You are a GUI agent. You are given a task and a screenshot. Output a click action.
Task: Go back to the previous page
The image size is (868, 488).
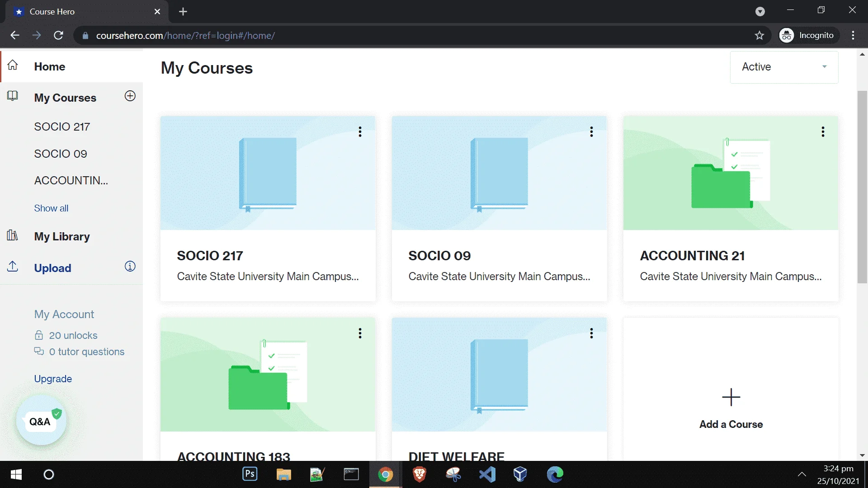click(15, 35)
